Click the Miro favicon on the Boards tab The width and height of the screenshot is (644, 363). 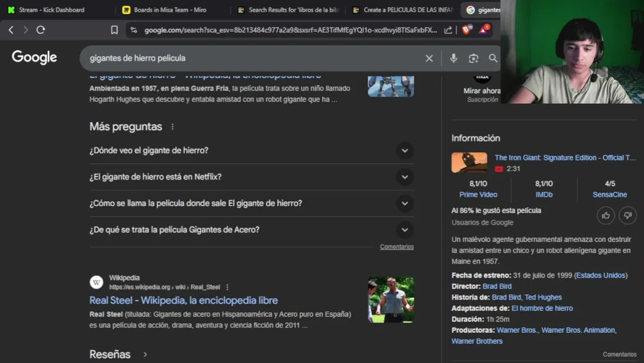pos(126,10)
